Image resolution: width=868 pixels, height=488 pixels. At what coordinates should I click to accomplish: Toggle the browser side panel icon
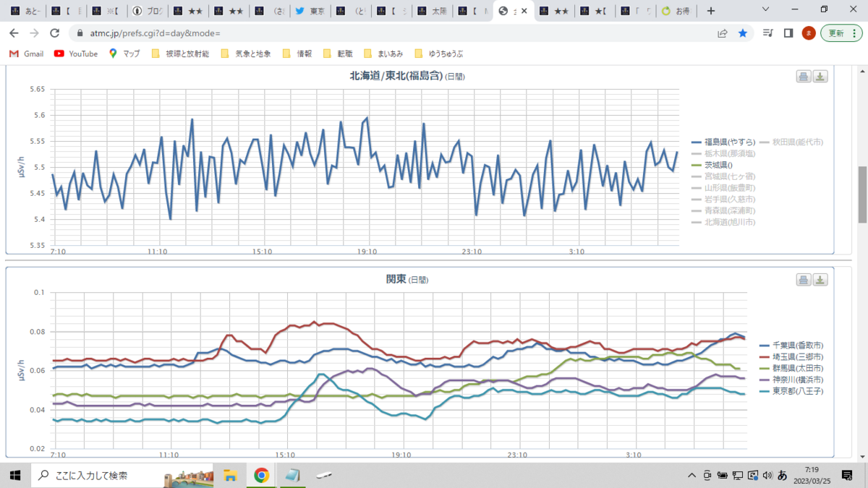(788, 33)
